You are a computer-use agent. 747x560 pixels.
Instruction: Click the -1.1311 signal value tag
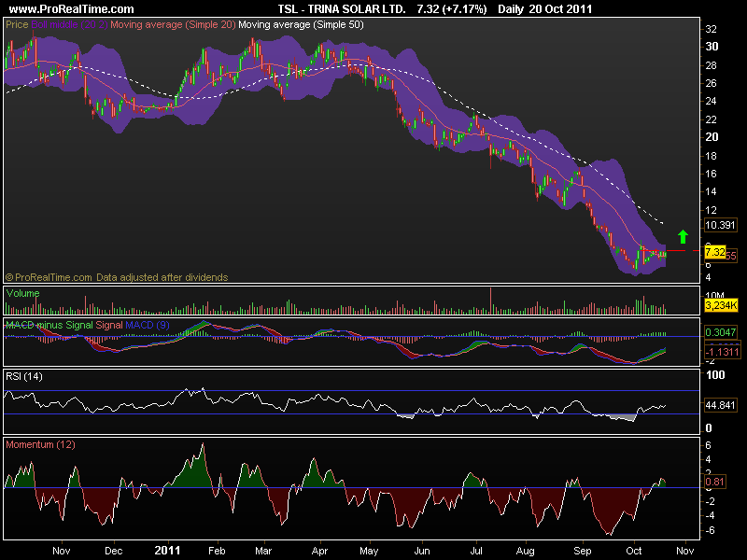pyautogui.click(x=723, y=353)
